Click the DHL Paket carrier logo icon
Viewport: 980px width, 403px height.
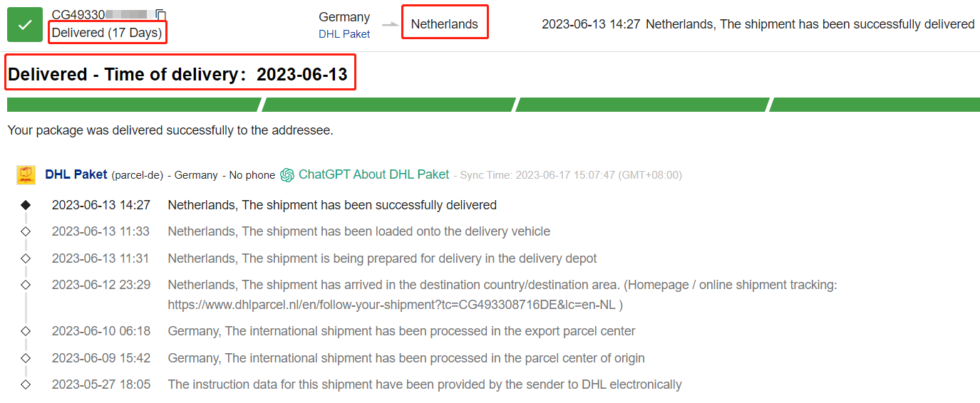(x=26, y=175)
